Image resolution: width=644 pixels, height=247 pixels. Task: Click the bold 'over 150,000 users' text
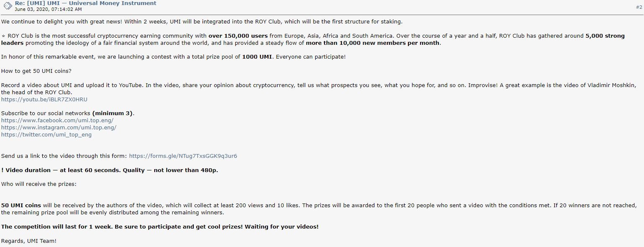(x=238, y=36)
